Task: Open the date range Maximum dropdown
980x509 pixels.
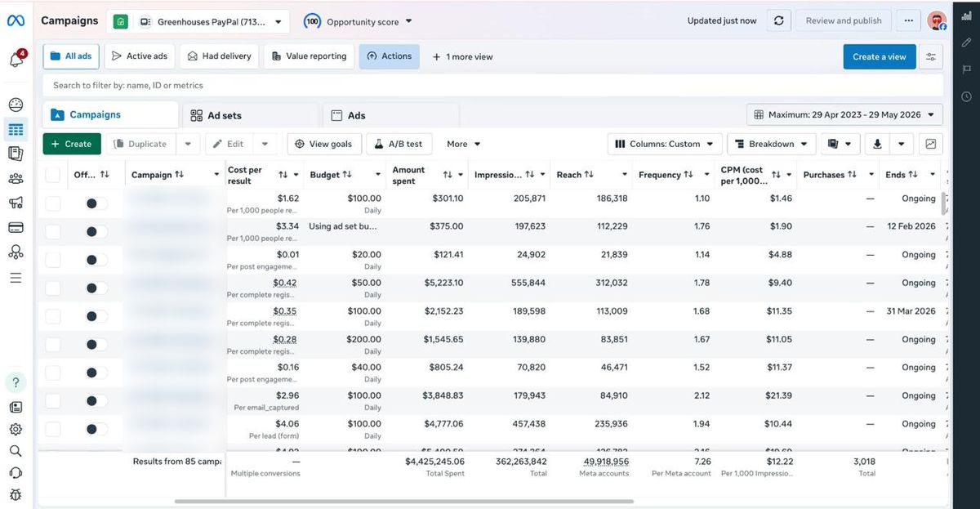Action: 845,115
